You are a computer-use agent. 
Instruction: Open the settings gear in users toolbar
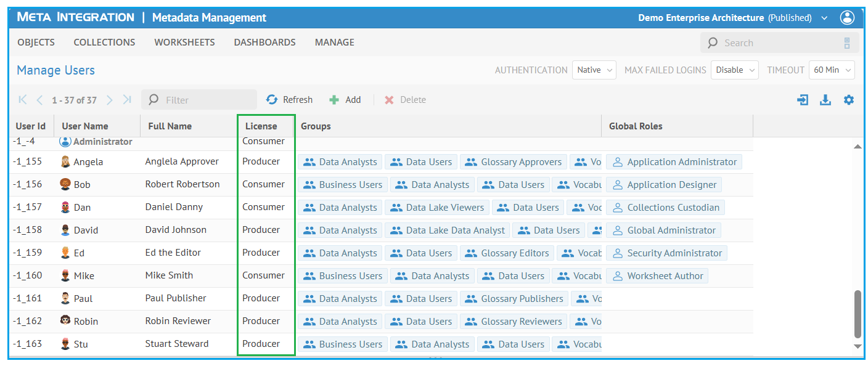pos(849,100)
